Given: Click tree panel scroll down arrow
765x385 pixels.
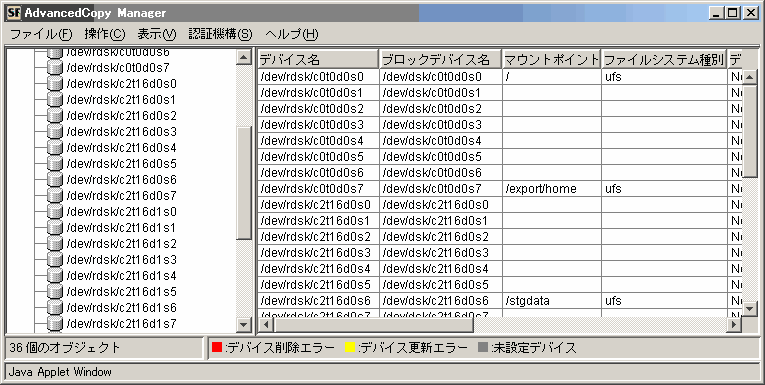Looking at the screenshot, I should [x=243, y=324].
